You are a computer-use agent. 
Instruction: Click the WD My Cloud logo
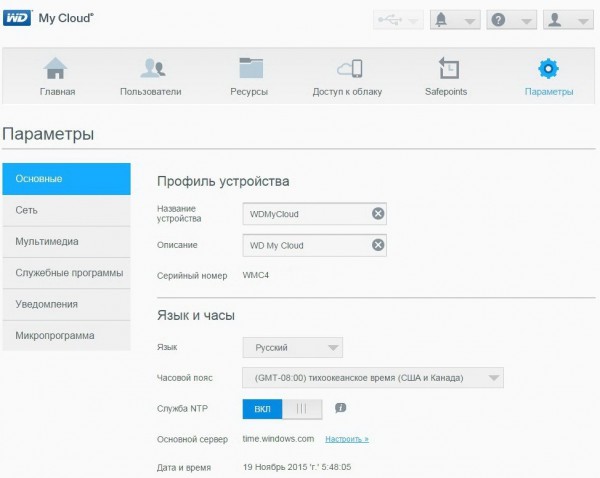[48, 18]
